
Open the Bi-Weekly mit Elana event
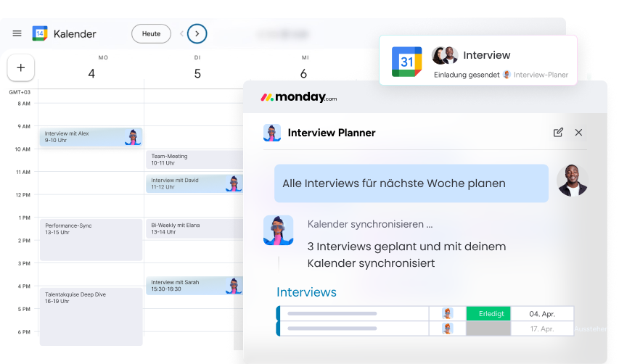tap(194, 228)
